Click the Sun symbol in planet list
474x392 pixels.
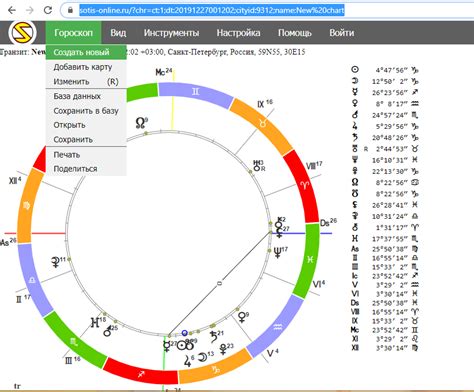(x=355, y=70)
